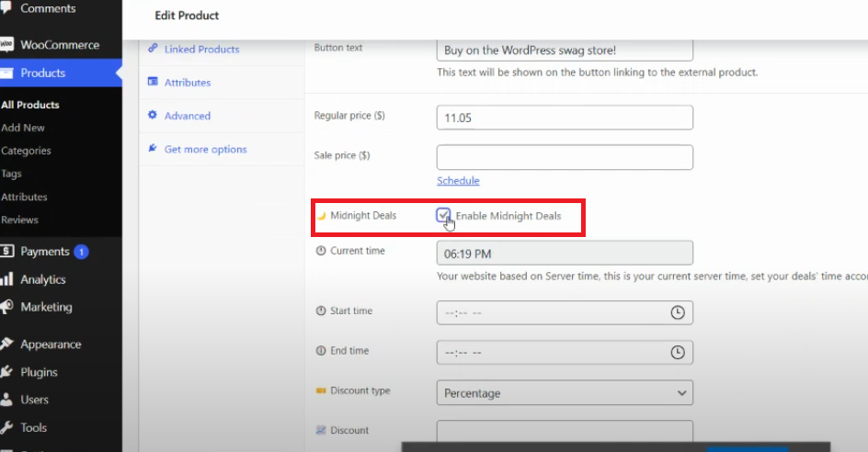Open the Discount type dropdown

click(564, 393)
